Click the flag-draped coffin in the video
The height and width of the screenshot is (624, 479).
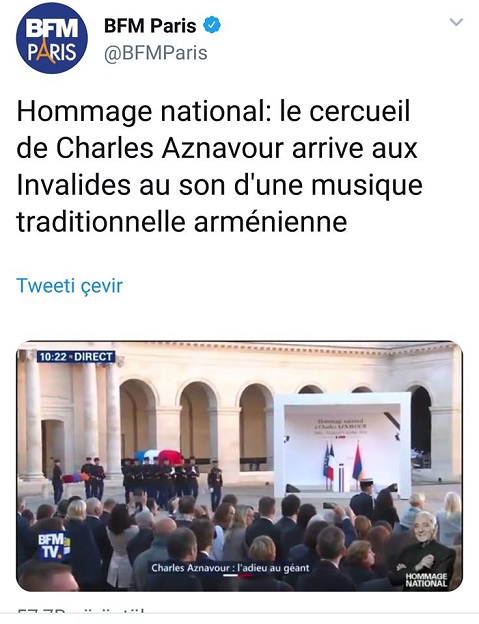[159, 456]
